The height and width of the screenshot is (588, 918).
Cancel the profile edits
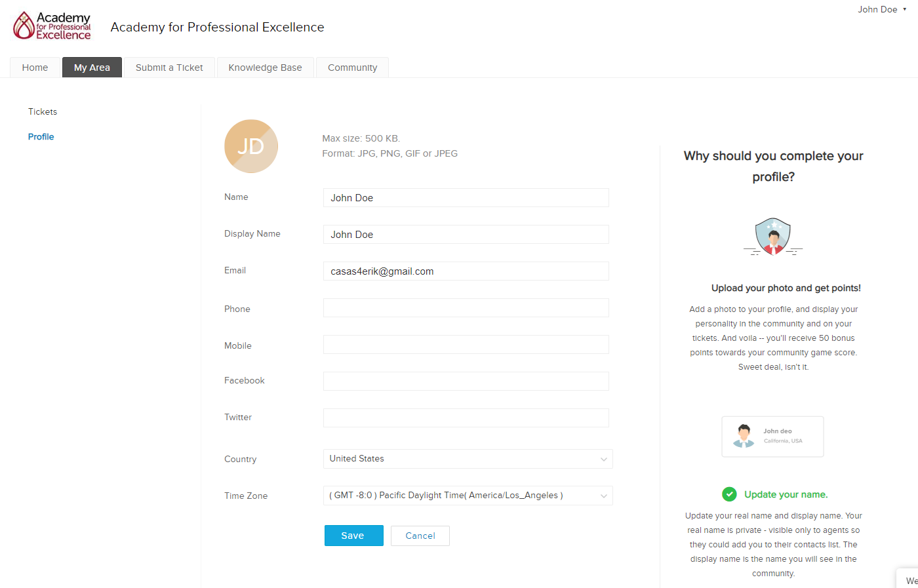click(420, 536)
